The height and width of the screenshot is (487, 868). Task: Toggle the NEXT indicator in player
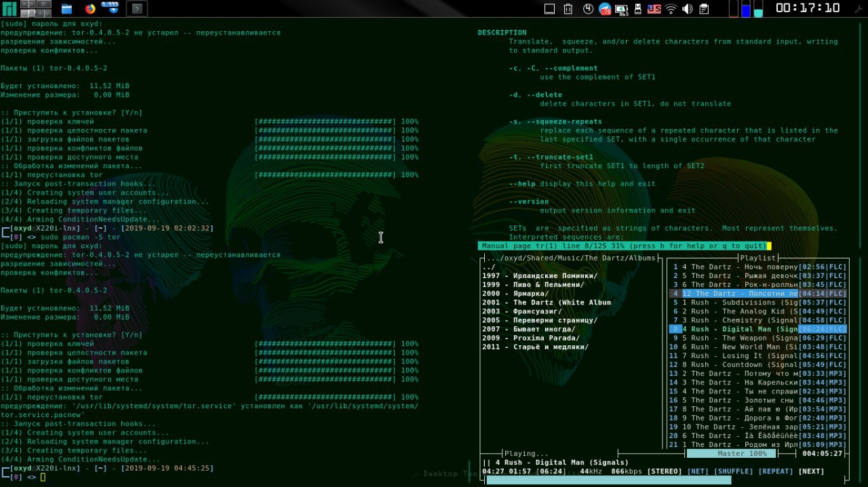[812, 471]
